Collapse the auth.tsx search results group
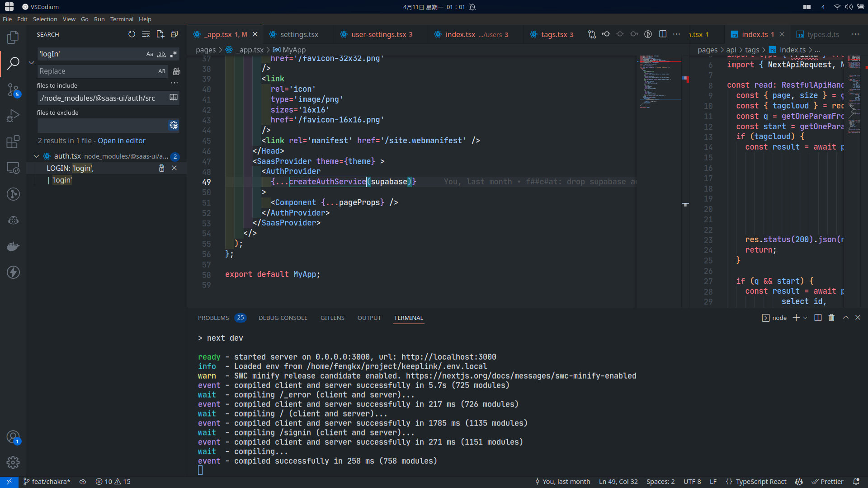This screenshot has width=868, height=488. click(36, 156)
